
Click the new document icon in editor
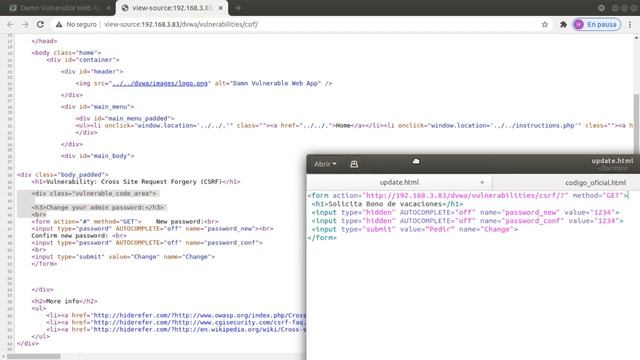click(354, 164)
